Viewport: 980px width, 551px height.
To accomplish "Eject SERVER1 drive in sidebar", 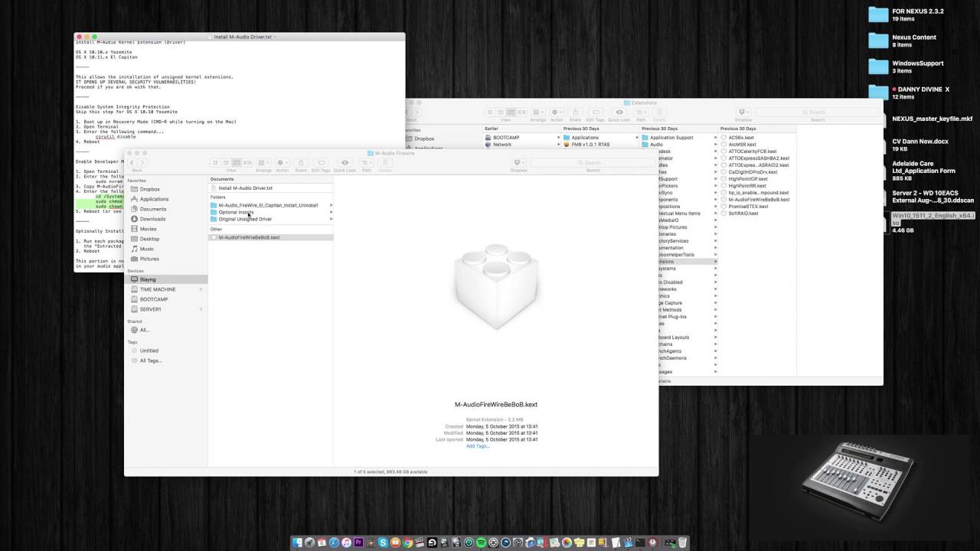I will tap(201, 309).
